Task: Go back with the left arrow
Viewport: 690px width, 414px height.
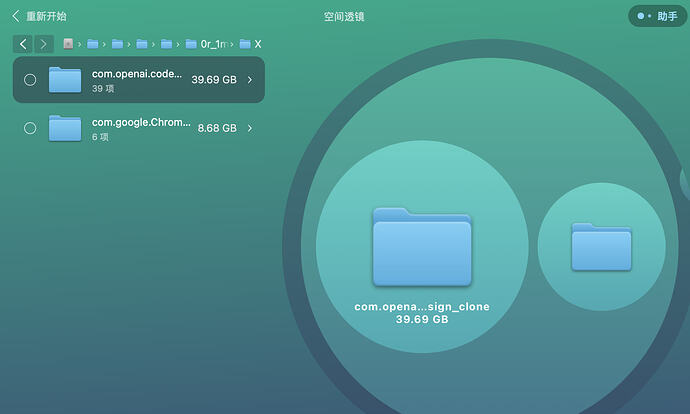Action: [x=23, y=44]
